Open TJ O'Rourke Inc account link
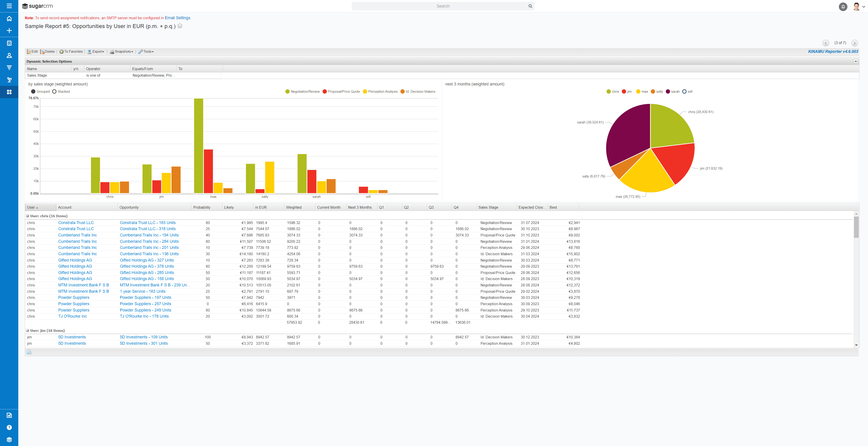This screenshot has height=446, width=868. point(72,316)
